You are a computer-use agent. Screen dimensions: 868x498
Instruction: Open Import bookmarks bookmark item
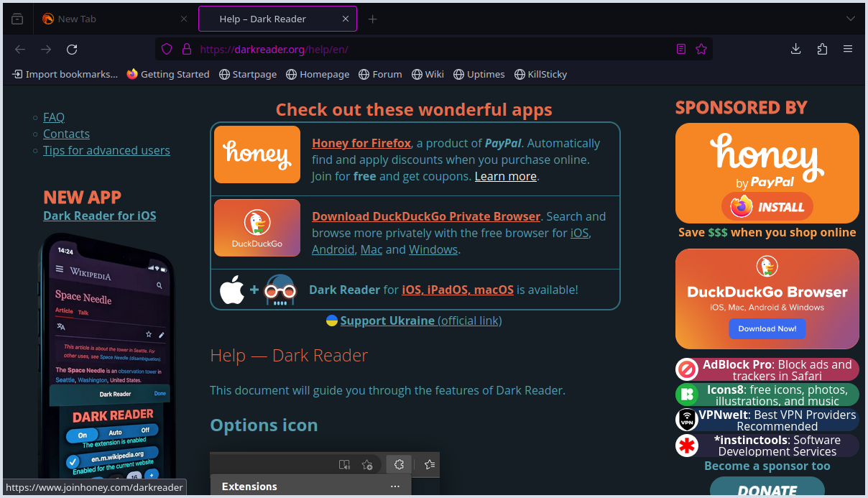coord(65,74)
